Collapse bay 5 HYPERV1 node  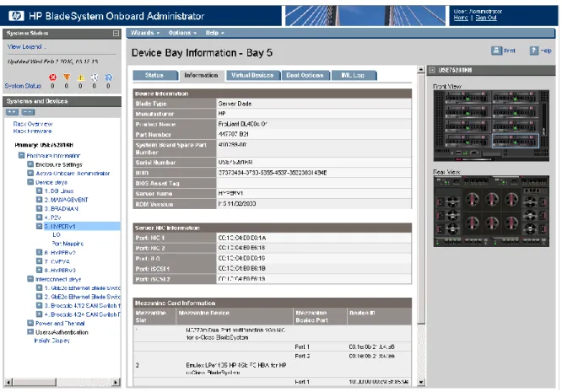click(x=39, y=226)
